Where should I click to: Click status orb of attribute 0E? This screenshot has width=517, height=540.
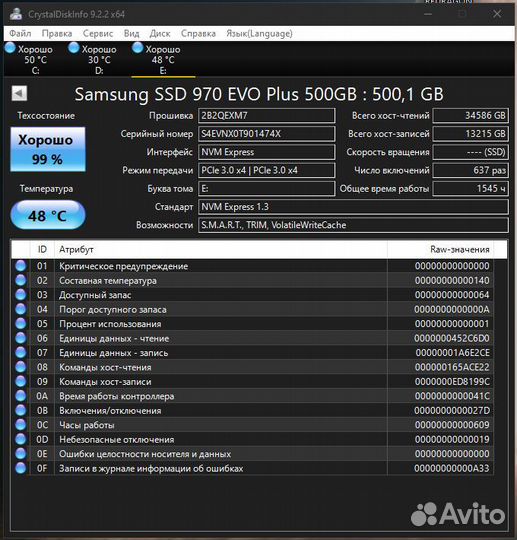(x=21, y=454)
